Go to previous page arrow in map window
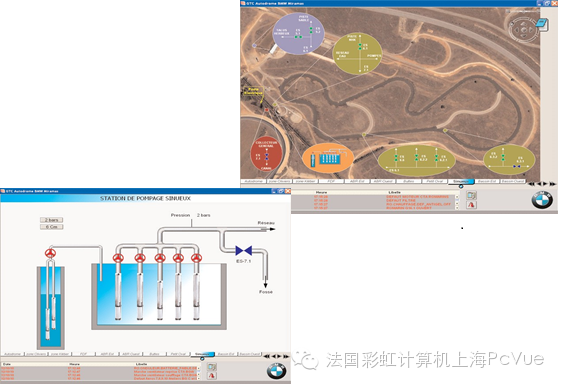The image size is (561, 387). coord(539,184)
